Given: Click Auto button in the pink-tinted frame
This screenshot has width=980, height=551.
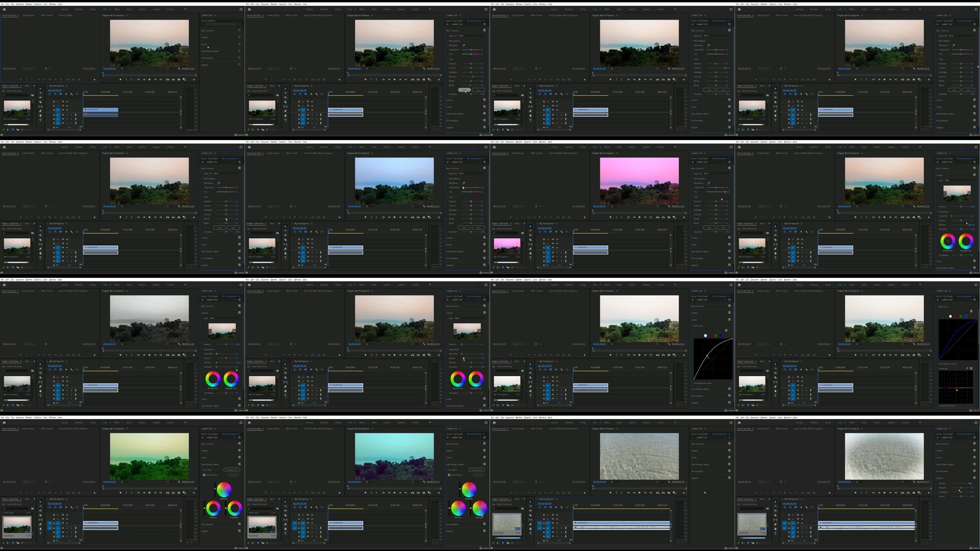Looking at the screenshot, I should coord(723,228).
